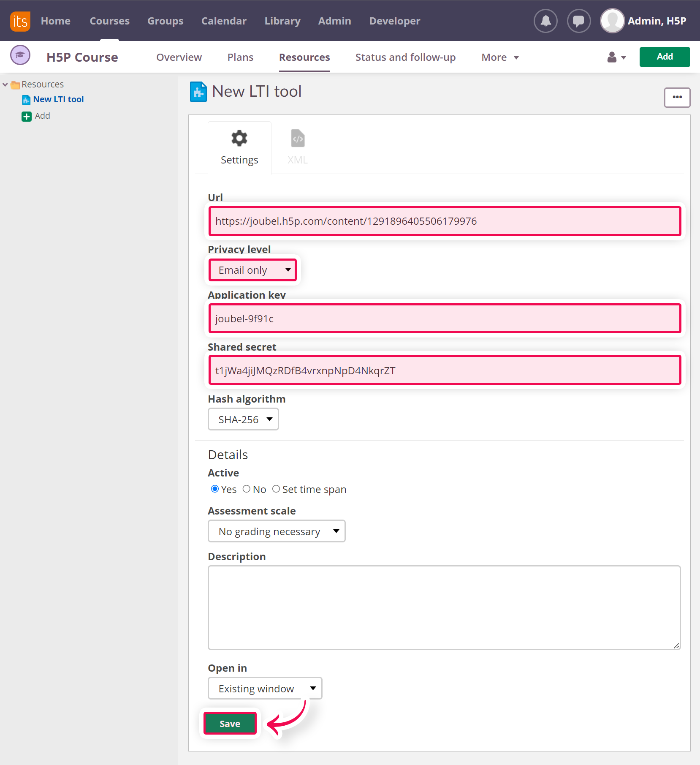Image resolution: width=700 pixels, height=765 pixels.
Task: Click the large LTI tool icon beside page title
Action: (x=198, y=92)
